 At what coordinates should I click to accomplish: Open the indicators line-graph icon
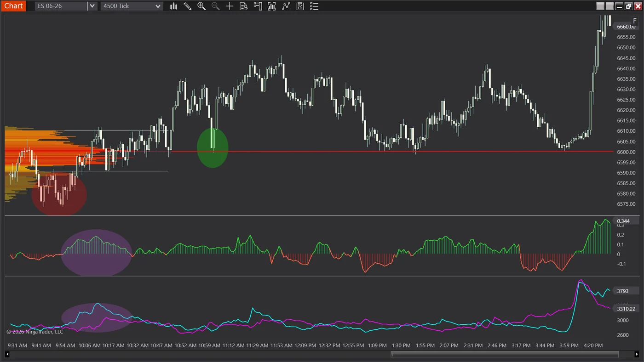coord(286,6)
